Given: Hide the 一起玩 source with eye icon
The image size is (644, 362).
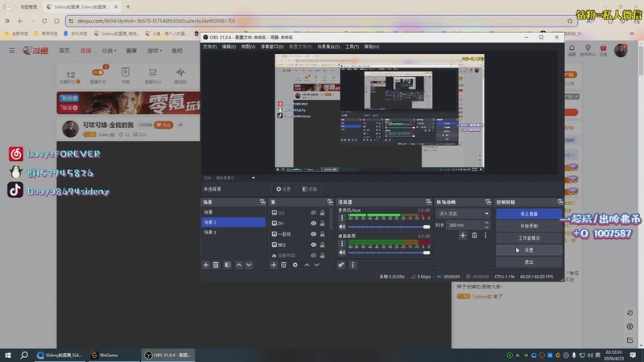Looking at the screenshot, I should [x=313, y=234].
